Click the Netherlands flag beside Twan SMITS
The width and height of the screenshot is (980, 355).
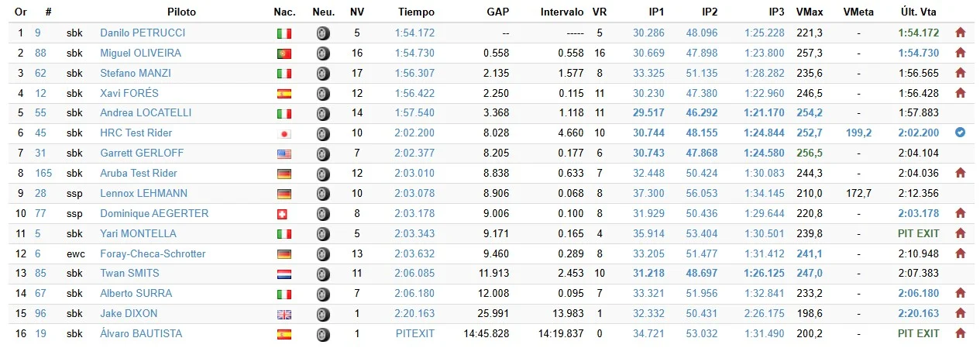(284, 274)
